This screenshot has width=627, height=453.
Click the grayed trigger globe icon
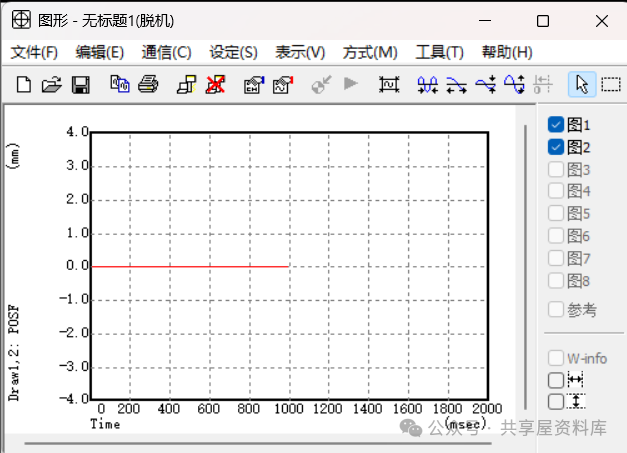point(321,84)
